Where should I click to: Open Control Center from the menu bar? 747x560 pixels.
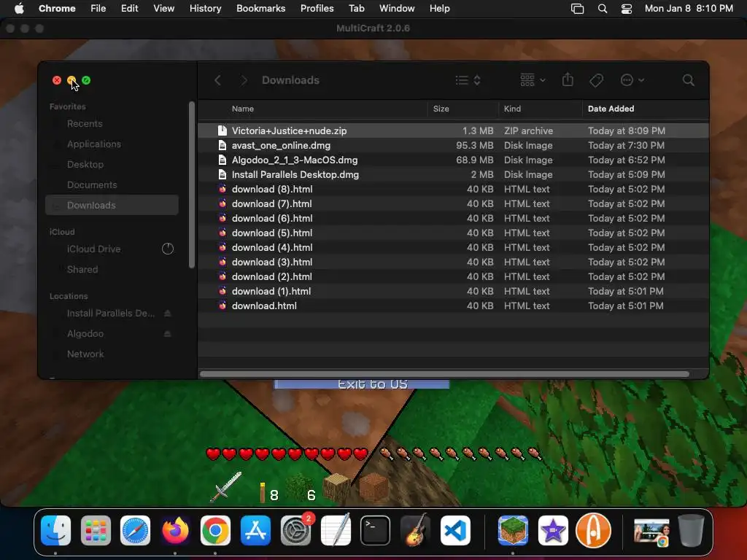tap(627, 9)
